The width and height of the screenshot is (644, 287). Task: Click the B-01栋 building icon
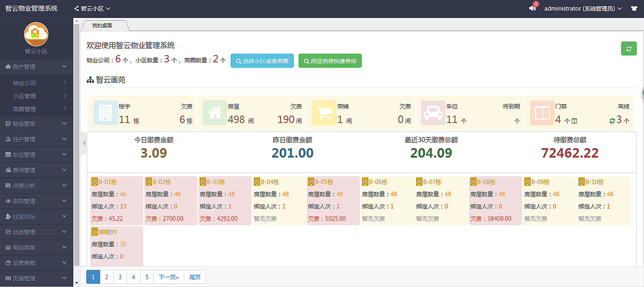(94, 182)
